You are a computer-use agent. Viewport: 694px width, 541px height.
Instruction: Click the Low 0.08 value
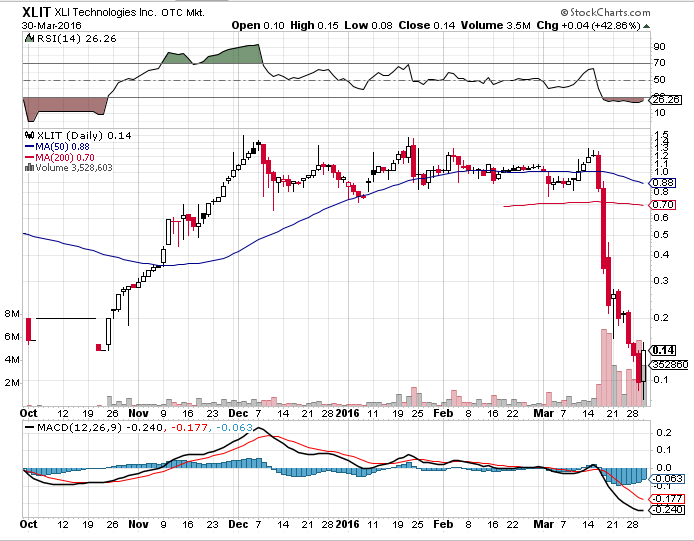click(368, 26)
